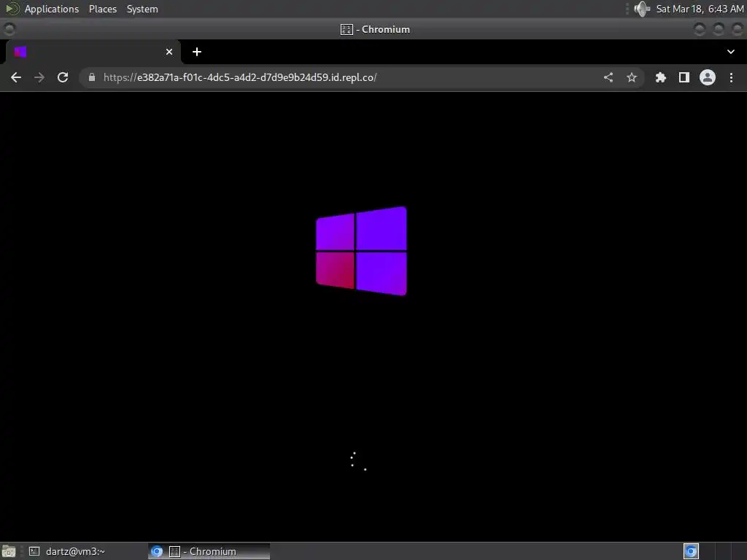Open the clock showing Sat Mar 18
This screenshot has height=560, width=747.
tap(700, 9)
